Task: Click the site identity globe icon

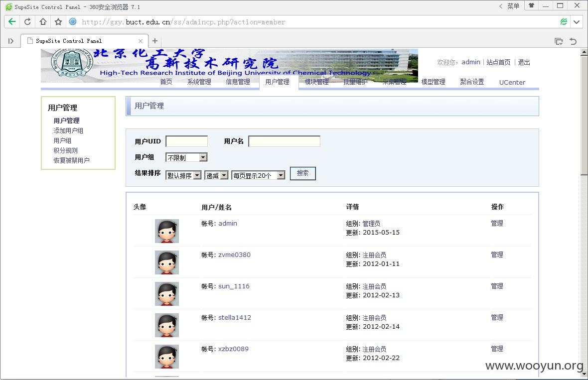Action: 73,22
